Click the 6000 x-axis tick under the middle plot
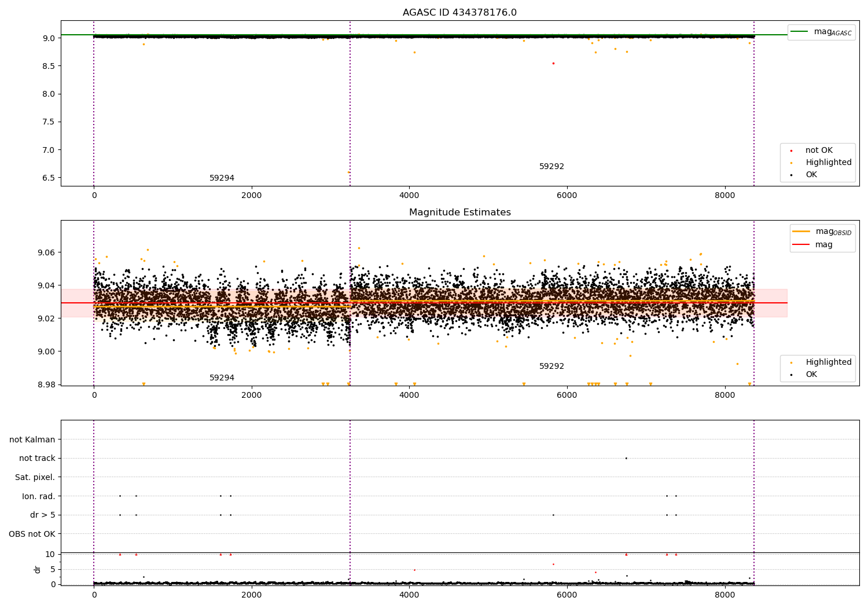 (567, 395)
